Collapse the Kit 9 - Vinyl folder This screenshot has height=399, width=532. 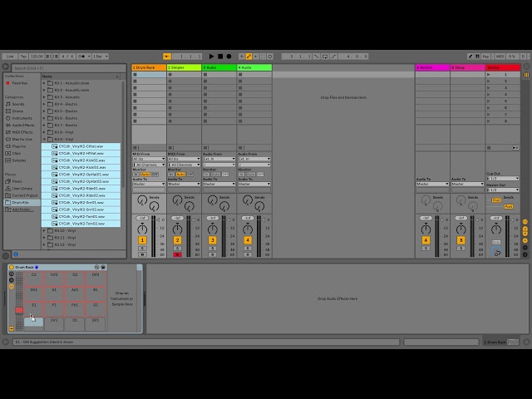click(44, 140)
